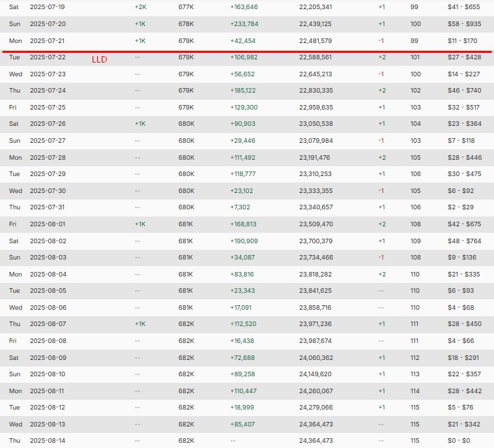494x448 pixels.
Task: Click views +111,492
Action: click(242, 158)
